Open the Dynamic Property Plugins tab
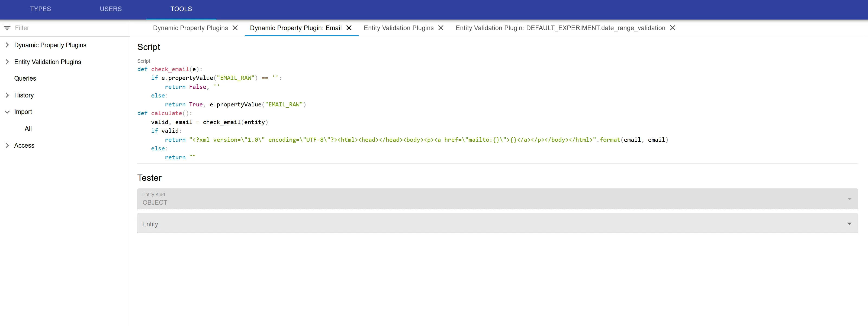The width and height of the screenshot is (868, 326). 190,28
